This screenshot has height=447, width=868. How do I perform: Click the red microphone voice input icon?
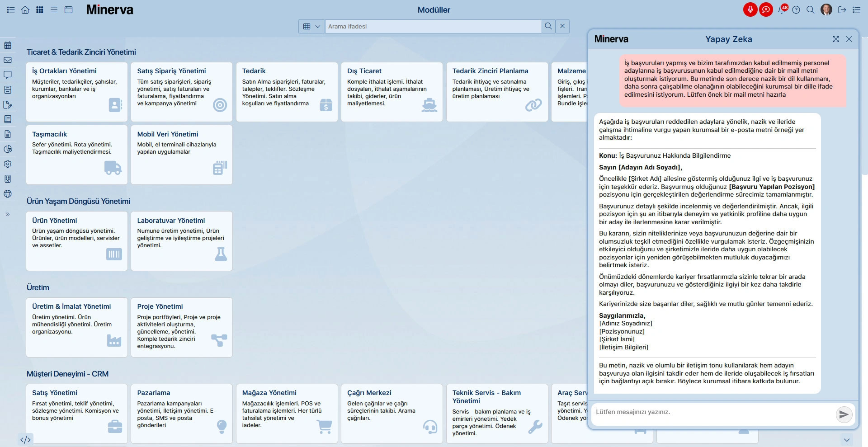tap(750, 9)
